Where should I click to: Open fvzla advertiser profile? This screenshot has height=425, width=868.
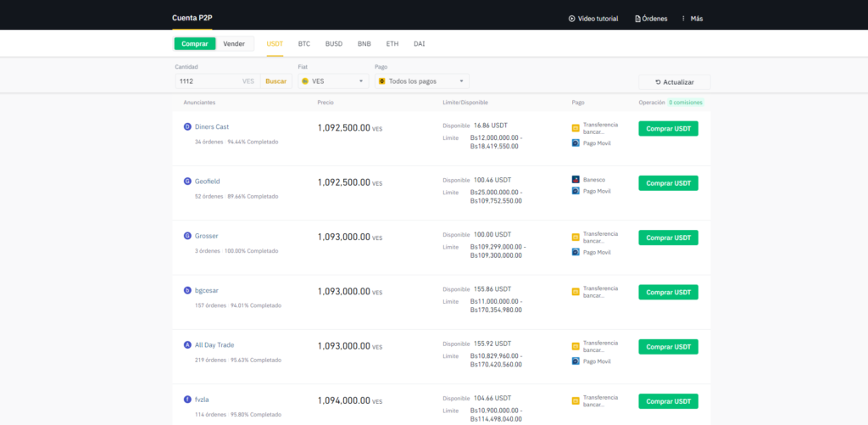pyautogui.click(x=202, y=400)
